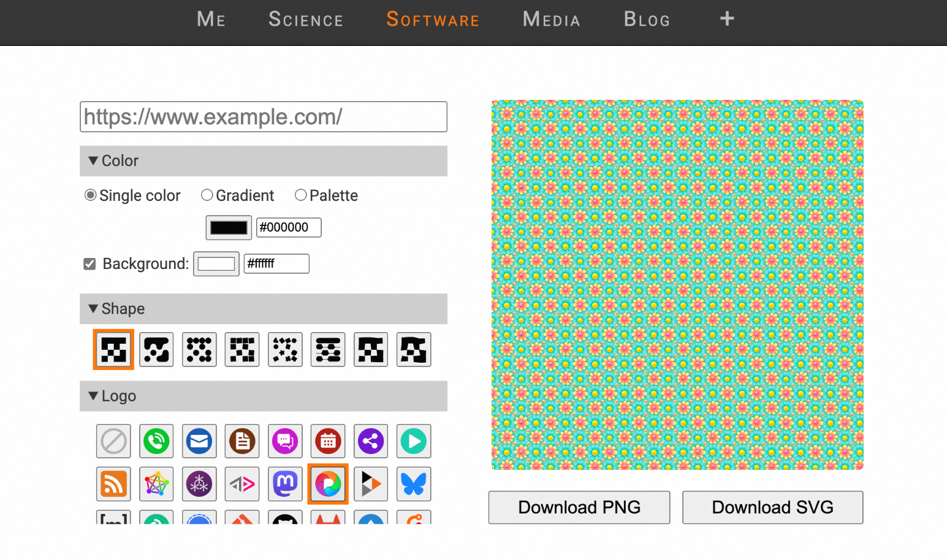This screenshot has width=947, height=560.
Task: Open the Software section
Action: pyautogui.click(x=433, y=19)
